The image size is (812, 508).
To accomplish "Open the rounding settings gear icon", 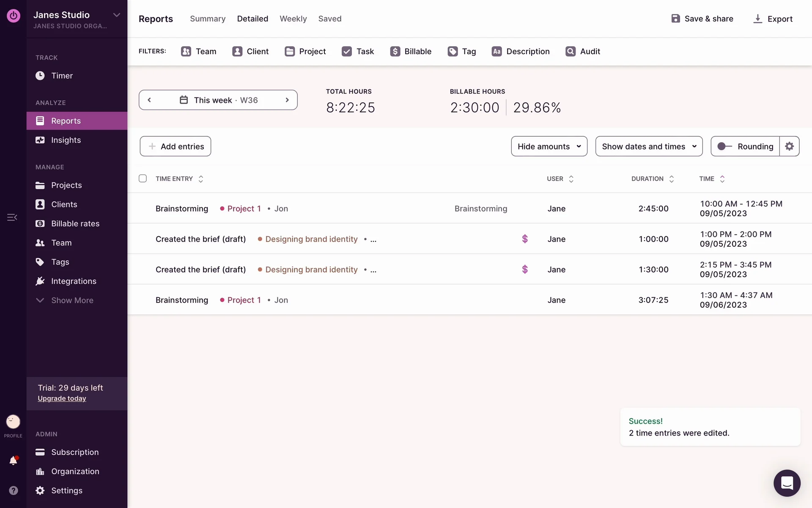I will (789, 146).
